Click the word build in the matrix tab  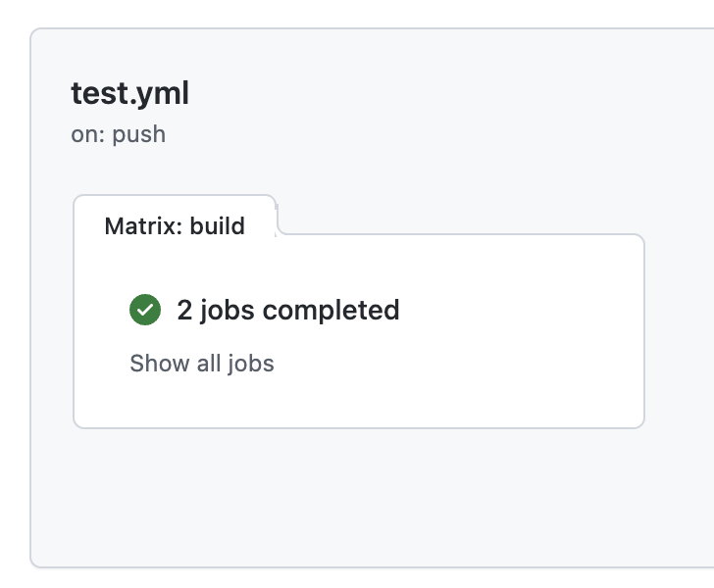point(217,226)
